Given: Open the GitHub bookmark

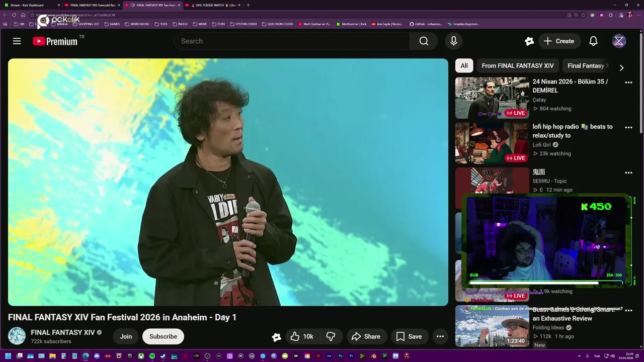Looking at the screenshot, I should [x=426, y=24].
